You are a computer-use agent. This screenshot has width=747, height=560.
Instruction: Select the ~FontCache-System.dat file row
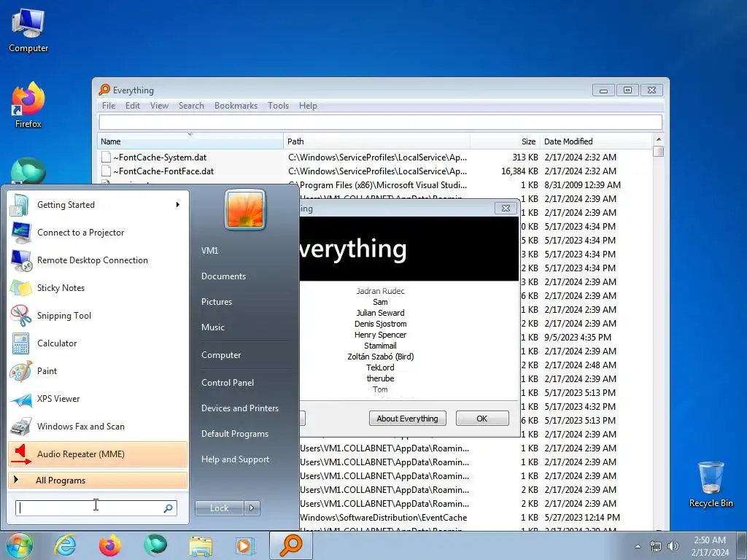(374, 157)
